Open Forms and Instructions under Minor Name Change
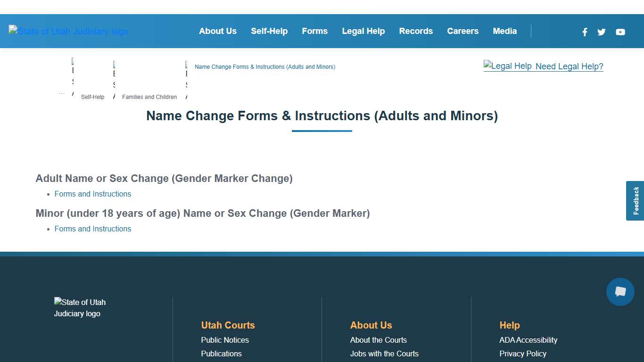 tap(92, 229)
